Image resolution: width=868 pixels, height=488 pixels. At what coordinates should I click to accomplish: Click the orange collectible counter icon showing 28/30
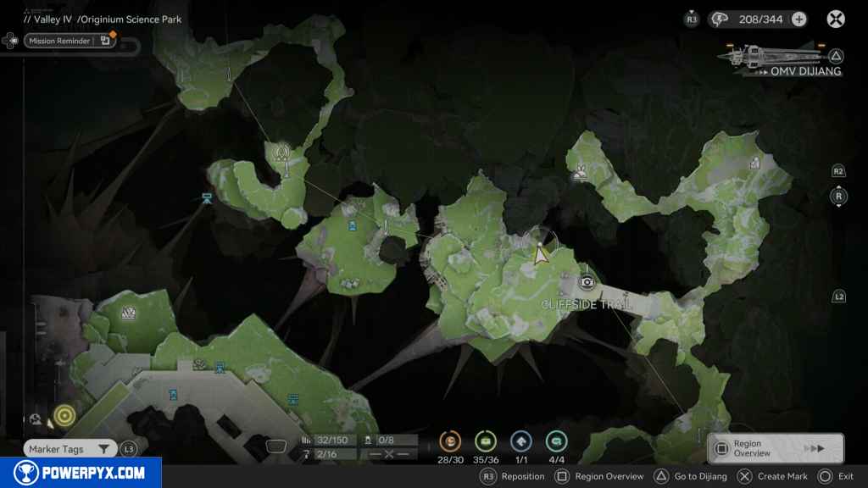tap(450, 441)
